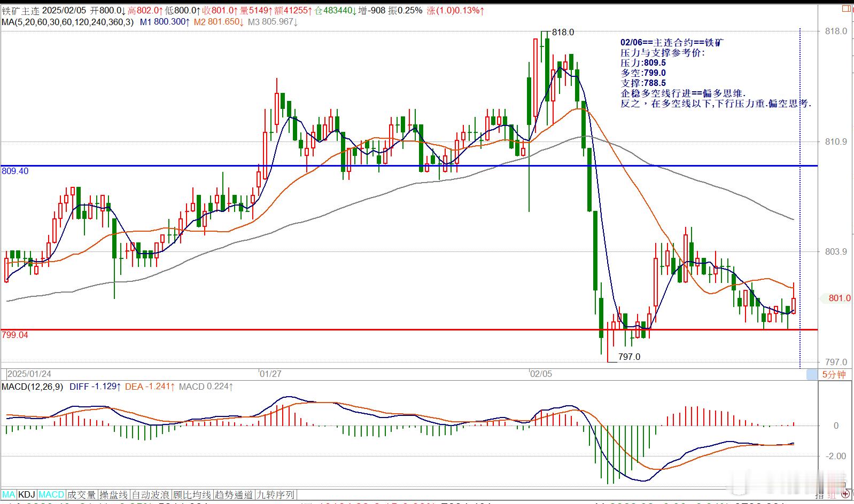
Task: Click the 01/27 date marker
Action: pyautogui.click(x=270, y=374)
